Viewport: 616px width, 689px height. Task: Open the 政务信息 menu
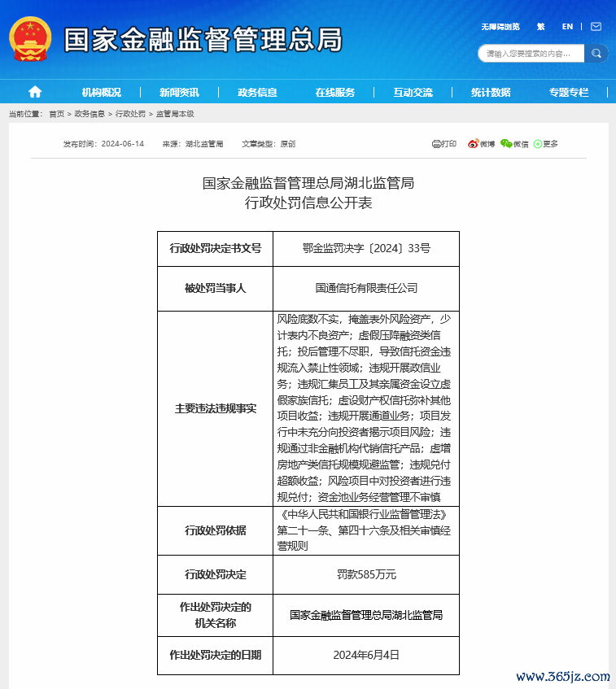257,92
